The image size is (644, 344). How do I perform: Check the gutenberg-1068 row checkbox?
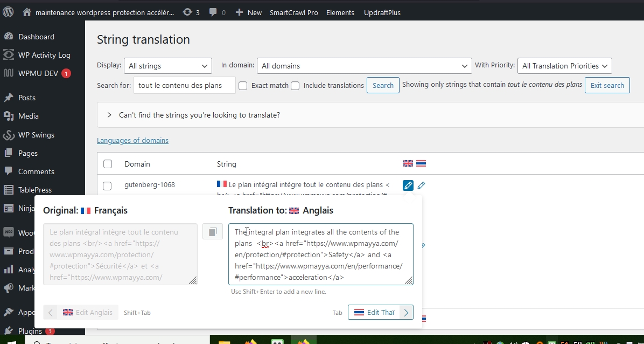click(x=107, y=185)
